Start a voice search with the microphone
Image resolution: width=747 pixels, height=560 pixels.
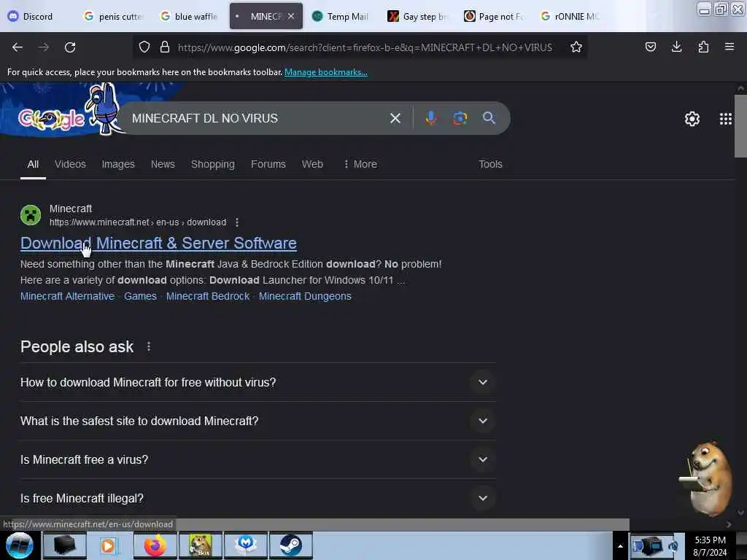tap(430, 118)
